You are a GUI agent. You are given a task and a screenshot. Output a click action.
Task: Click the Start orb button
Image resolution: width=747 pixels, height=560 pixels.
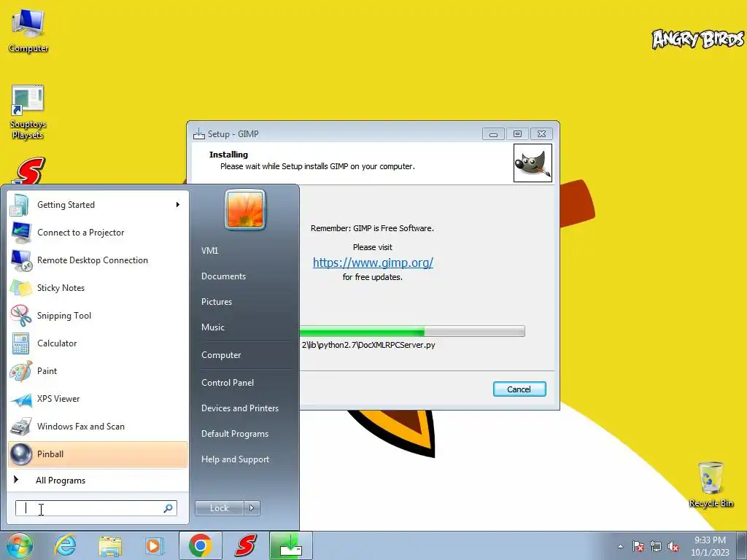pyautogui.click(x=20, y=545)
